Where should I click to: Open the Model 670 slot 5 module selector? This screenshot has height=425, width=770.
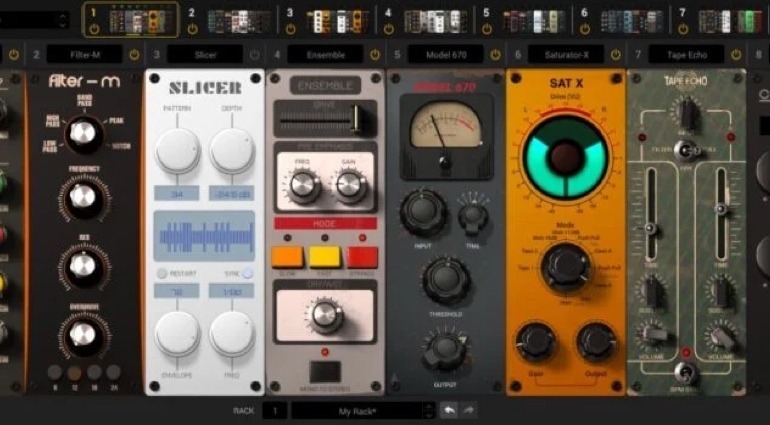pos(446,55)
